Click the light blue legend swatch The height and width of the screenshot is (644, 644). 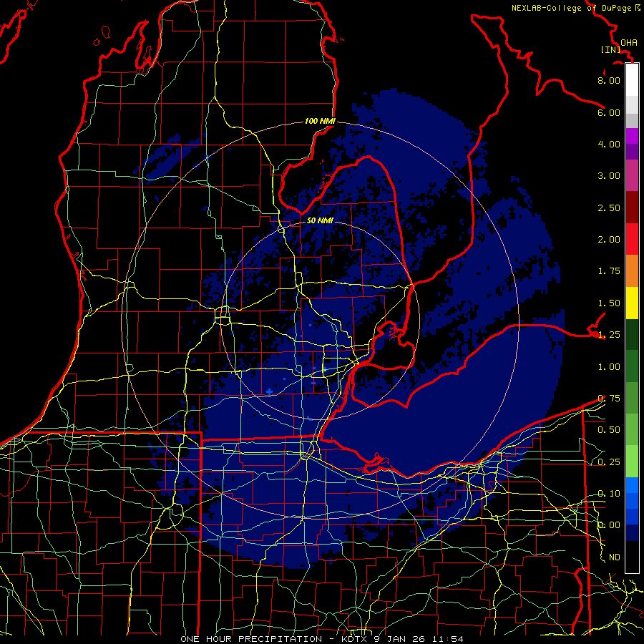(x=632, y=485)
